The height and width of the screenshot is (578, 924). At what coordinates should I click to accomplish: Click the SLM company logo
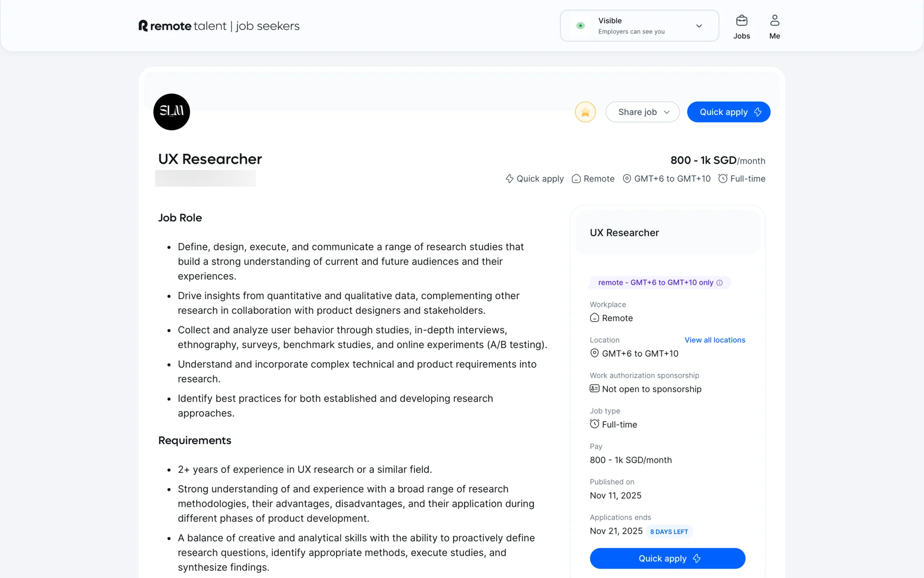tap(172, 112)
